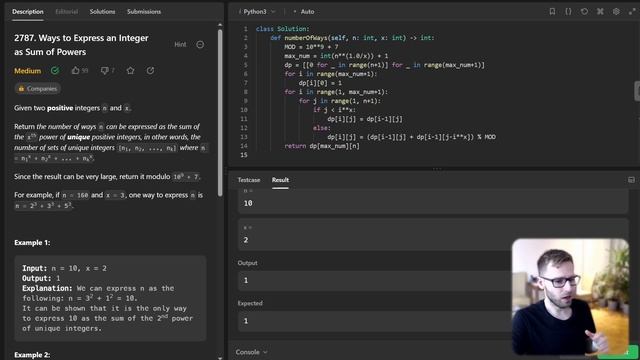
Task: Click the Hint button
Action: [180, 44]
